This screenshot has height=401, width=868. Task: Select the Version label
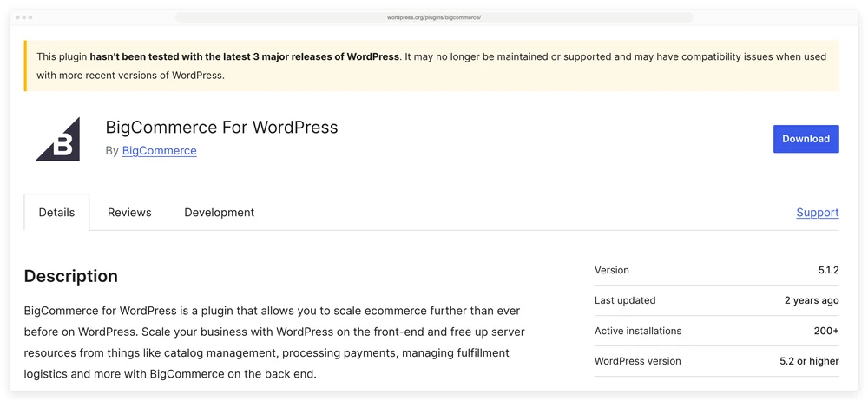click(612, 270)
